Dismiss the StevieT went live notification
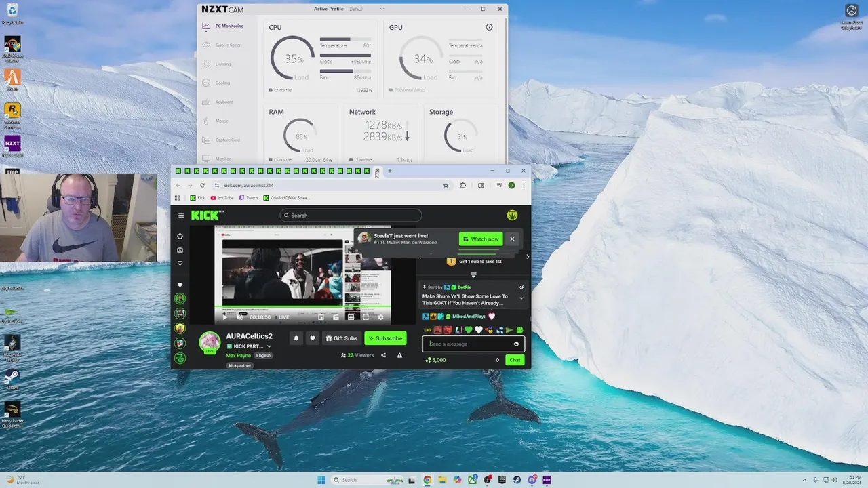This screenshot has height=488, width=868. 512,239
